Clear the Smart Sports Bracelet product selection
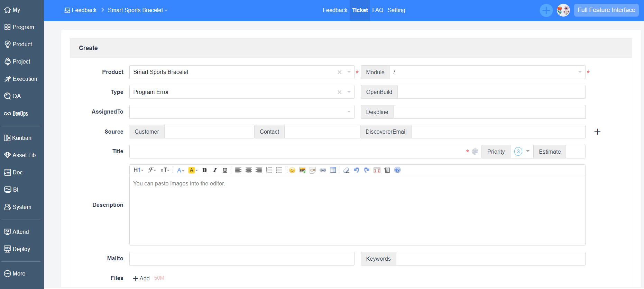Image resolution: width=644 pixels, height=289 pixels. tap(339, 72)
